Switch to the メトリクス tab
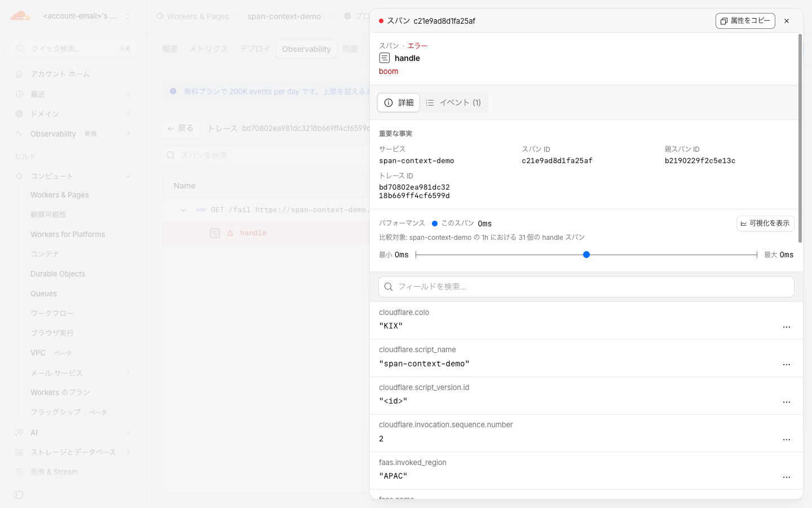The height and width of the screenshot is (508, 812). 209,49
